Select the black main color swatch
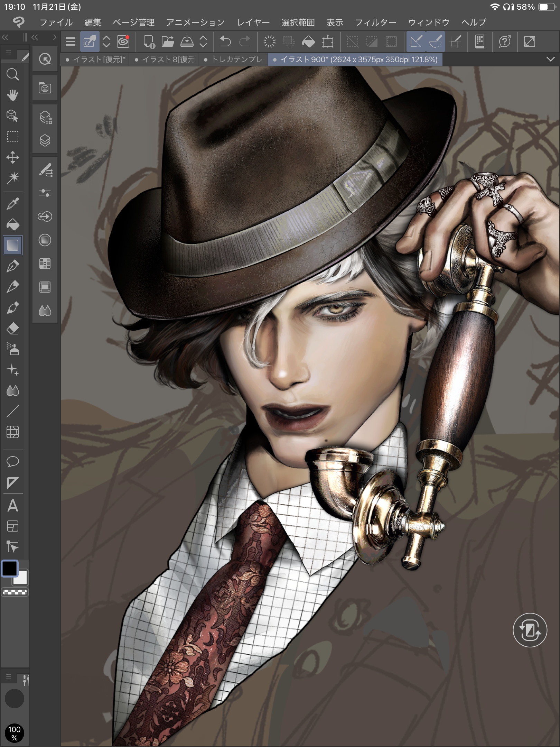 [10, 569]
